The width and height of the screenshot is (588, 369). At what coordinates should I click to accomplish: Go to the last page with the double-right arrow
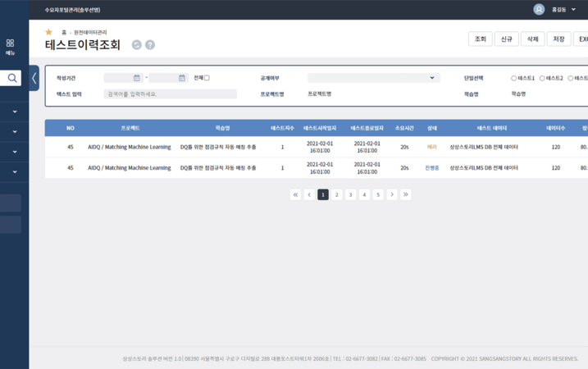[406, 194]
